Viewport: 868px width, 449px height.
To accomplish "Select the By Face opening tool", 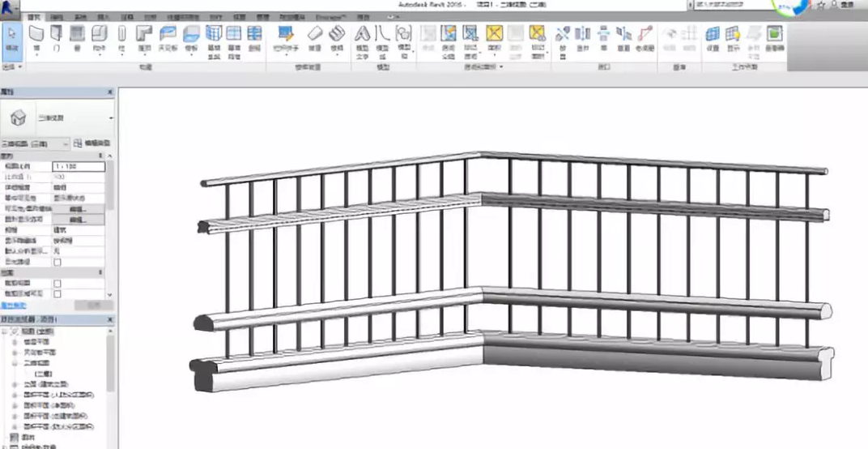I will click(x=563, y=41).
